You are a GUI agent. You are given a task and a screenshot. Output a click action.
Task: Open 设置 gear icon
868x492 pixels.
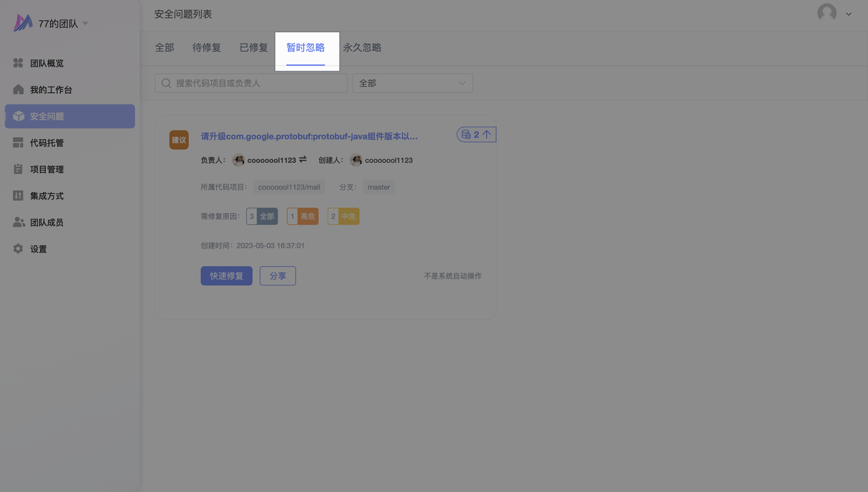coord(18,249)
